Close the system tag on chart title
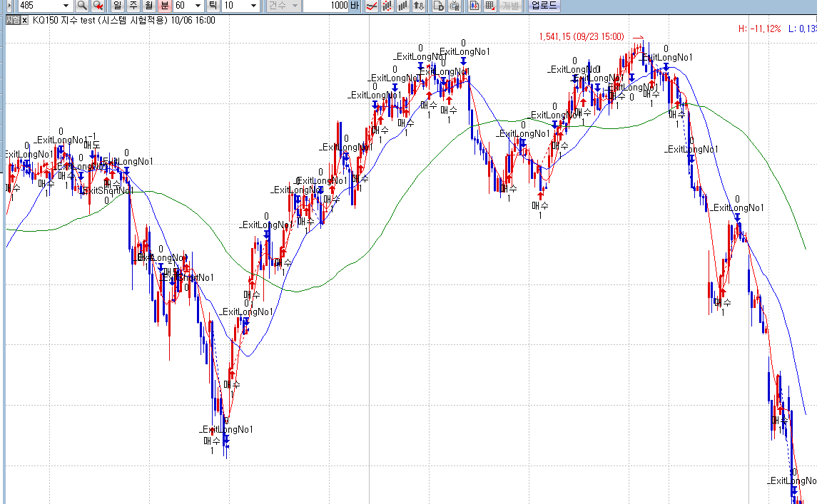817x504 pixels. 24,20
